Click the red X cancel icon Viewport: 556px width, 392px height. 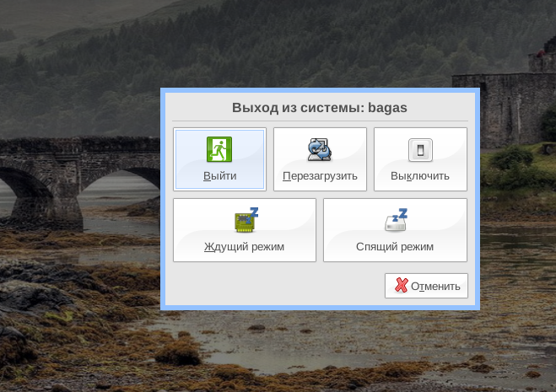pos(402,285)
